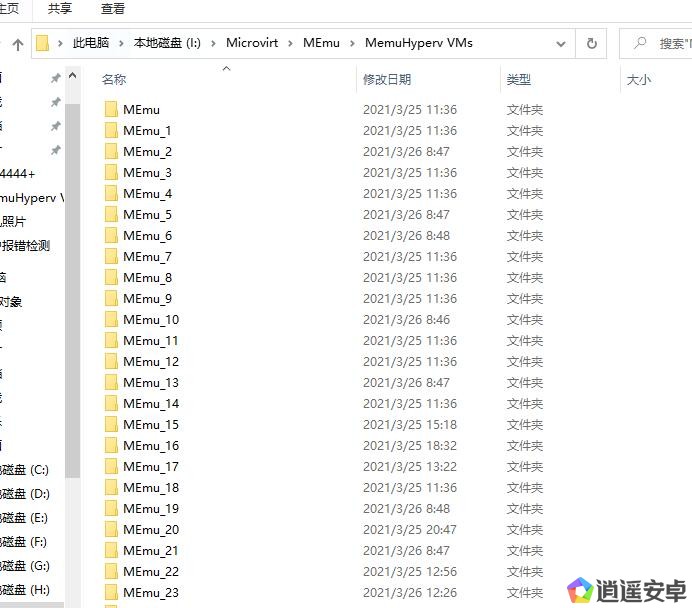Viewport: 692px width, 608px height.
Task: Click the folder icon in address bar
Action: coord(43,44)
